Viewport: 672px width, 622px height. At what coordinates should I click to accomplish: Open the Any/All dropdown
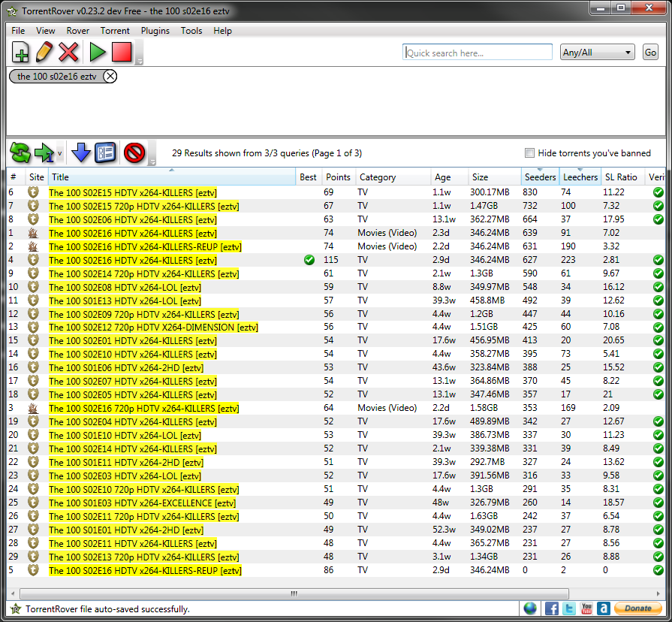point(598,53)
